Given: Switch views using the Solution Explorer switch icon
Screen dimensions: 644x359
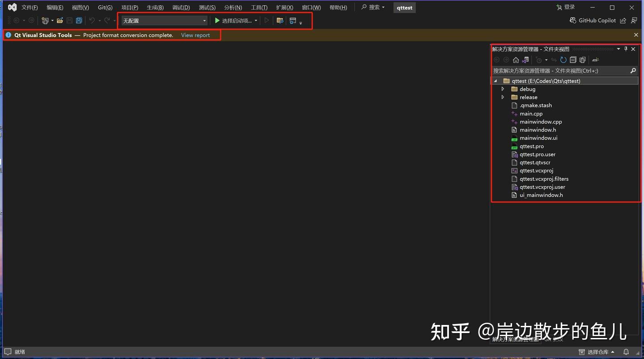Looking at the screenshot, I should coord(525,60).
